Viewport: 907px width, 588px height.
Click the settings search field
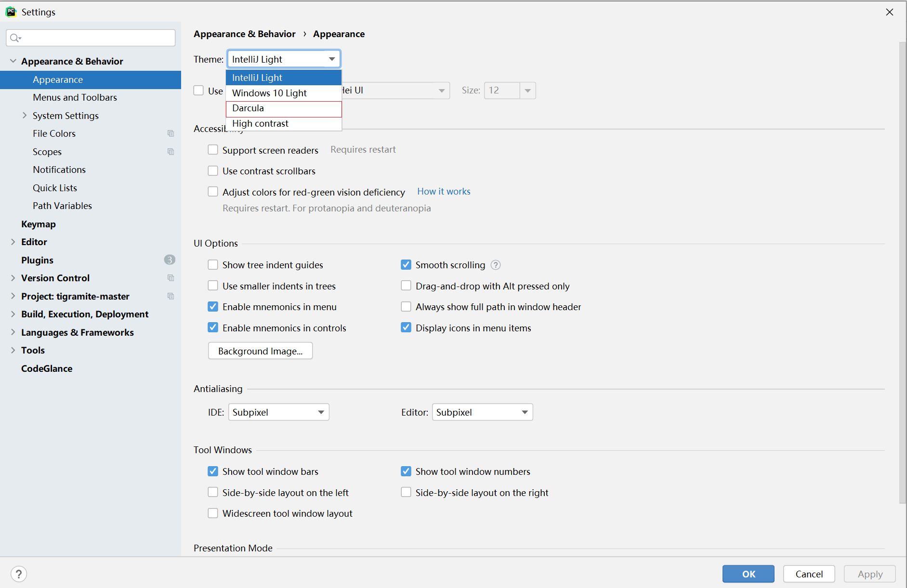pyautogui.click(x=91, y=38)
